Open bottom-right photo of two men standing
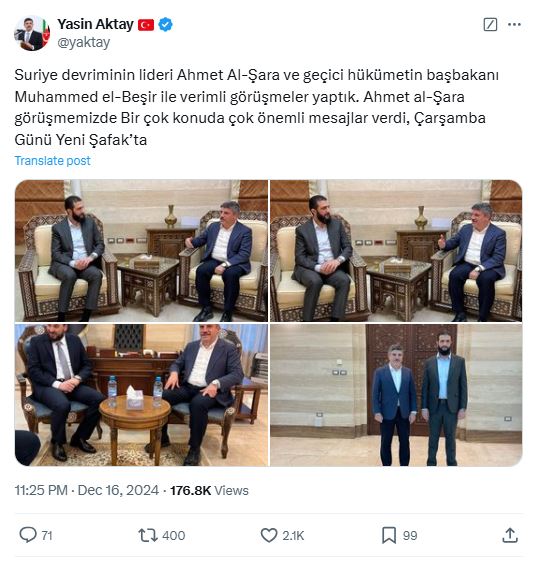 coord(396,395)
